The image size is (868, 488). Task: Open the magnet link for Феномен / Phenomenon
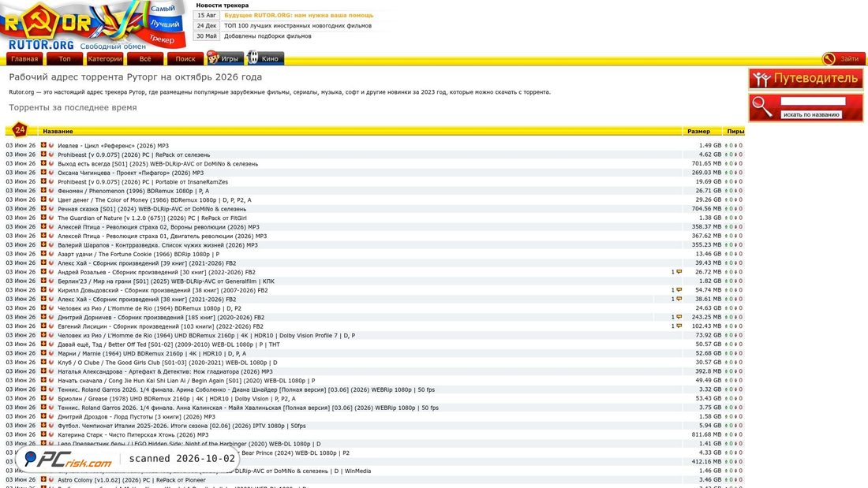tap(51, 191)
